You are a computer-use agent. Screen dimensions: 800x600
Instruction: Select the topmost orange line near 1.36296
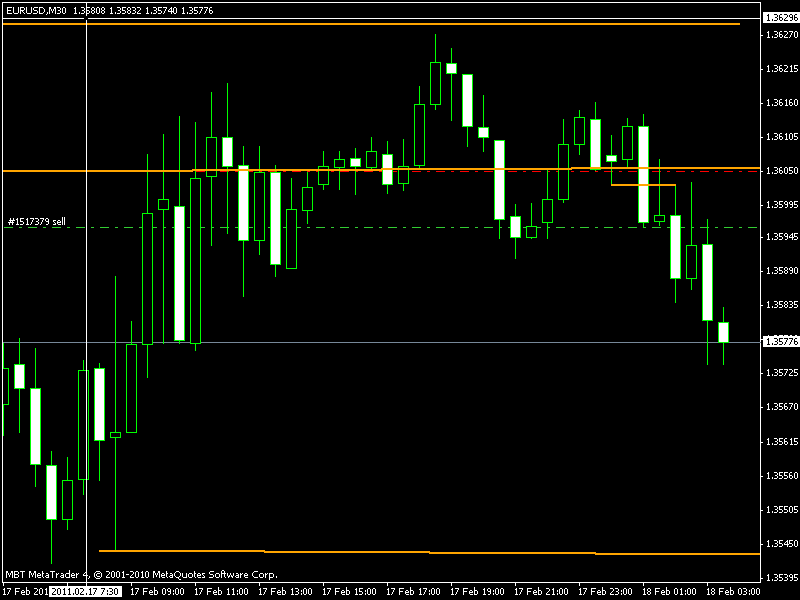pos(371,23)
